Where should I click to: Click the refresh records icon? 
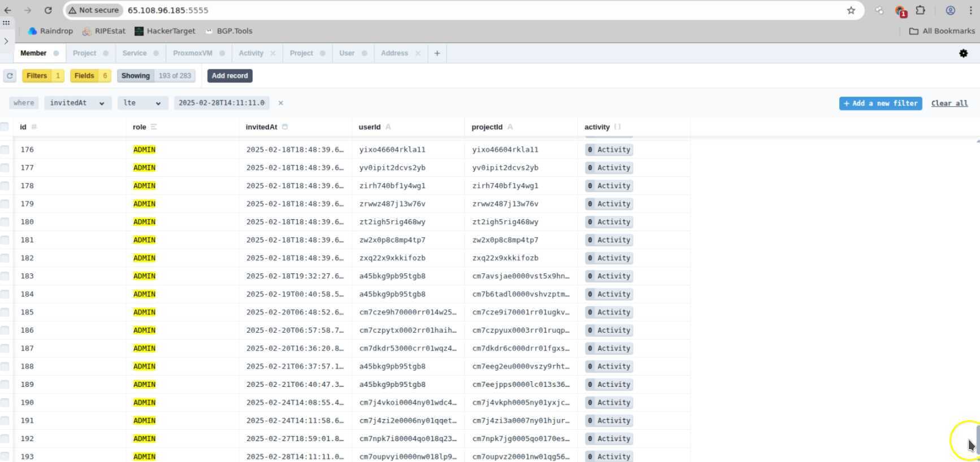click(10, 76)
